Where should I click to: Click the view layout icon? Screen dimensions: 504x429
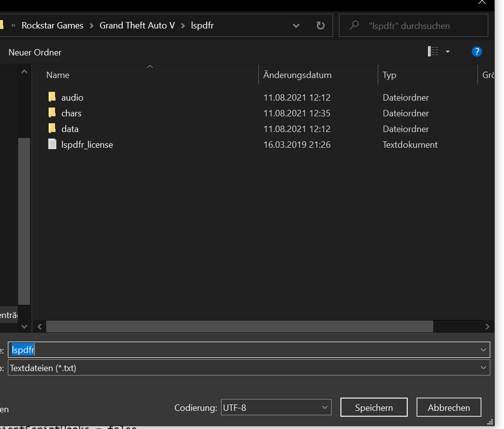(433, 52)
